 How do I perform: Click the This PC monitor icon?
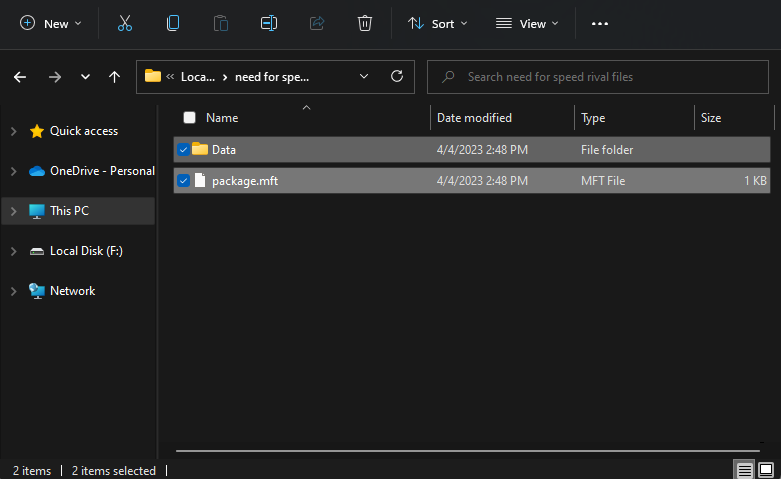(x=36, y=211)
